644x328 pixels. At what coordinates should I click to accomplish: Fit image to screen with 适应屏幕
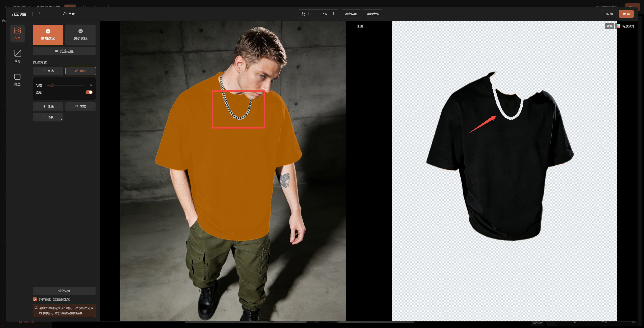pyautogui.click(x=351, y=14)
